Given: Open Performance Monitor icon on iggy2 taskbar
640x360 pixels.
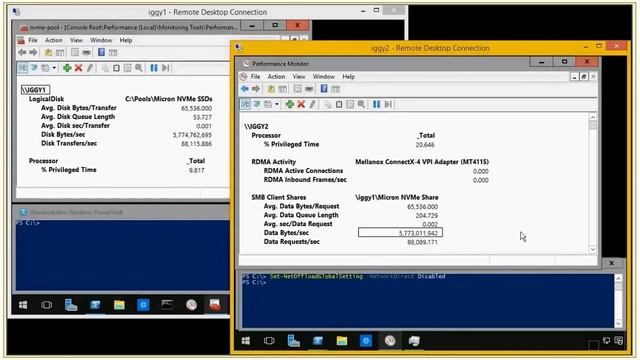Looking at the screenshot, I should [390, 341].
